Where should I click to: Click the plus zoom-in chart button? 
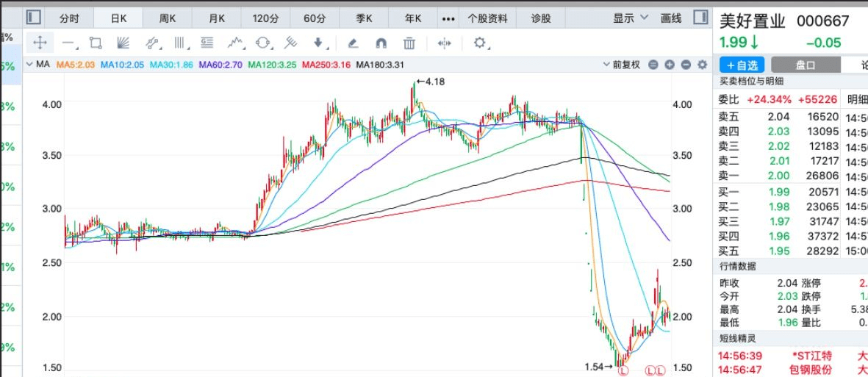(x=670, y=65)
